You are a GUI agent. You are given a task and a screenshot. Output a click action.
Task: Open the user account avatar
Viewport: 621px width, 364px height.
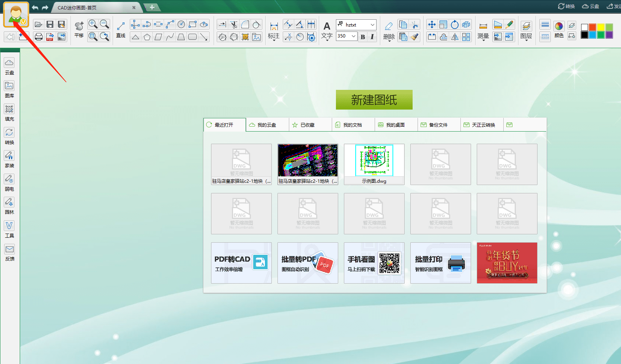pos(16,15)
